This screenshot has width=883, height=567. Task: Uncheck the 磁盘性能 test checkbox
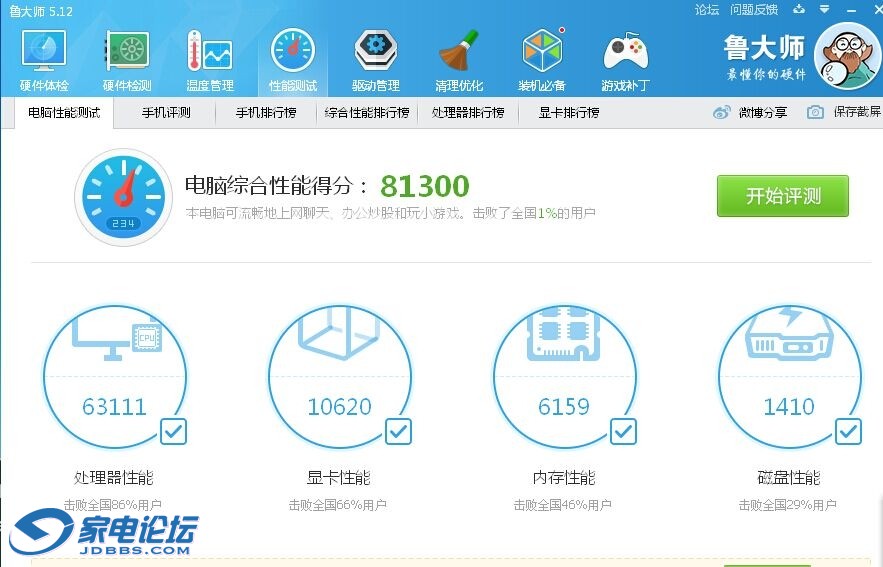(x=848, y=432)
